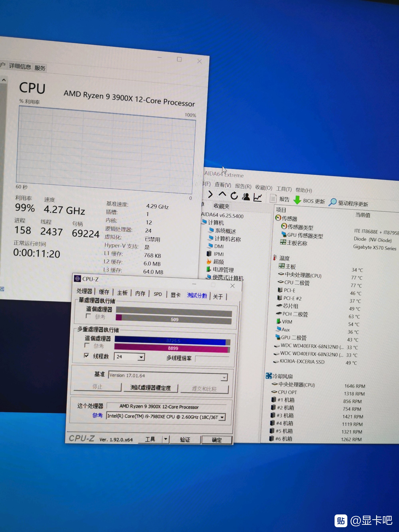The width and height of the screenshot is (399, 532).
Task: Switch to 处理器 tab in CPU-Z
Action: [x=84, y=291]
